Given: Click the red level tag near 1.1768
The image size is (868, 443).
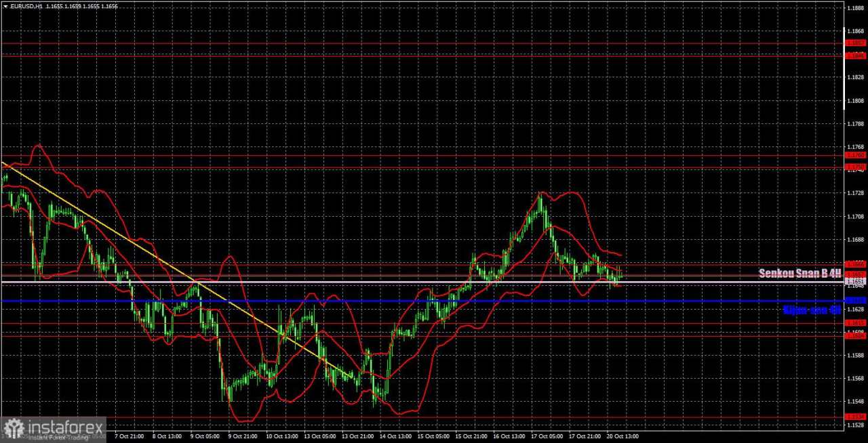Looking at the screenshot, I should (x=854, y=155).
